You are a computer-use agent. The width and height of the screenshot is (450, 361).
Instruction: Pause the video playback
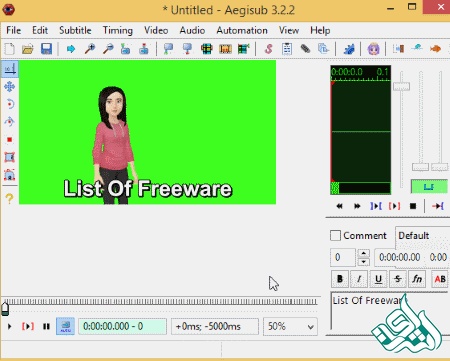[46, 326]
